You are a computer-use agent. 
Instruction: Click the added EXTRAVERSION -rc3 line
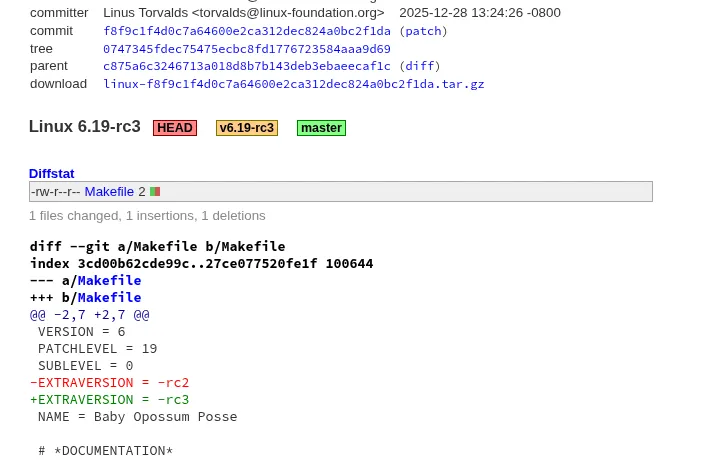click(x=109, y=399)
